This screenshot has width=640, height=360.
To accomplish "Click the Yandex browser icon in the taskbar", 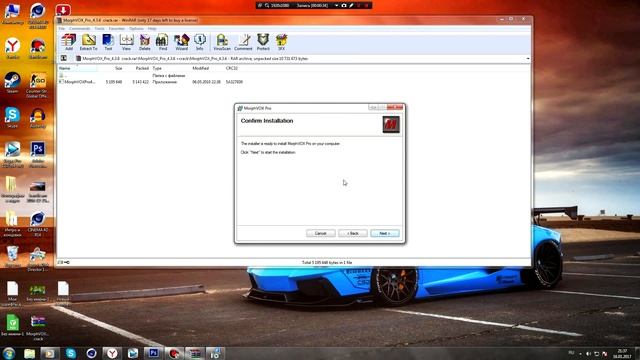I will click(x=112, y=353).
